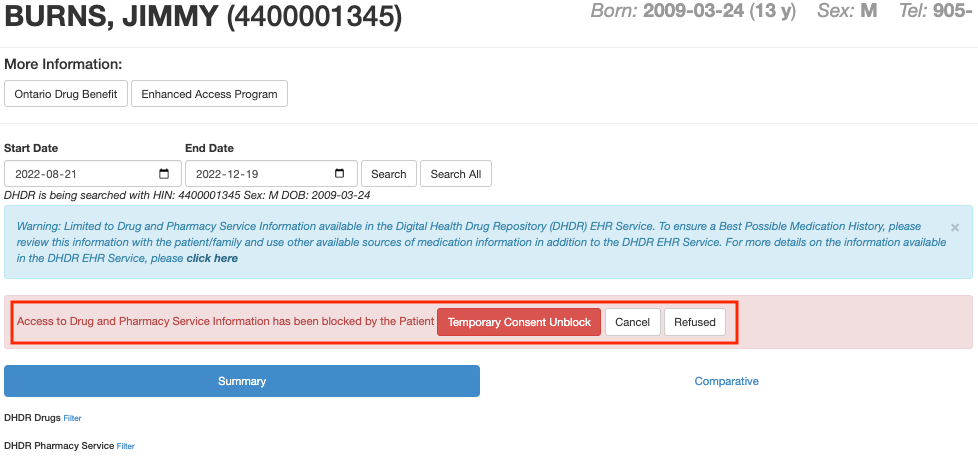Open the Enhanced Access Program info
978x459 pixels.
click(x=209, y=94)
